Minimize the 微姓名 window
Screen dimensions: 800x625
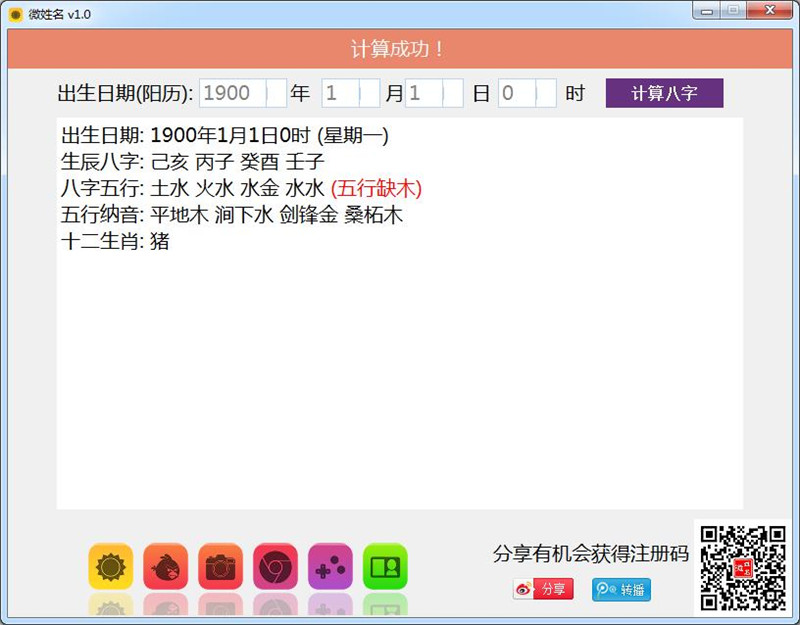click(709, 11)
